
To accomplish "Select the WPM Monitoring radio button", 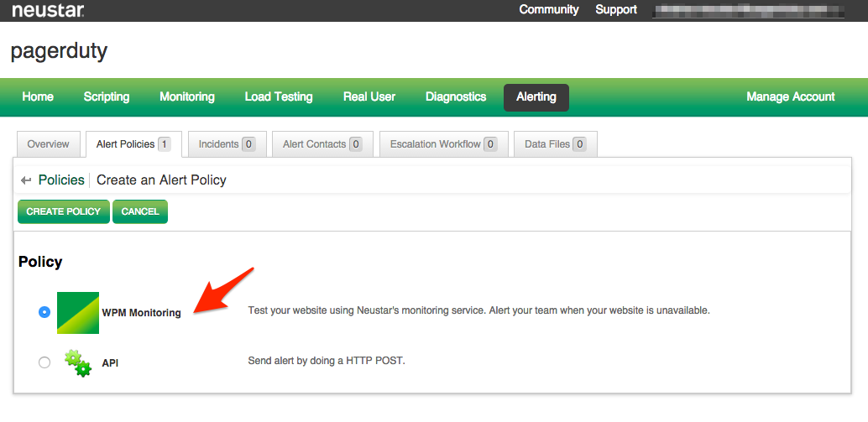I will click(x=44, y=312).
